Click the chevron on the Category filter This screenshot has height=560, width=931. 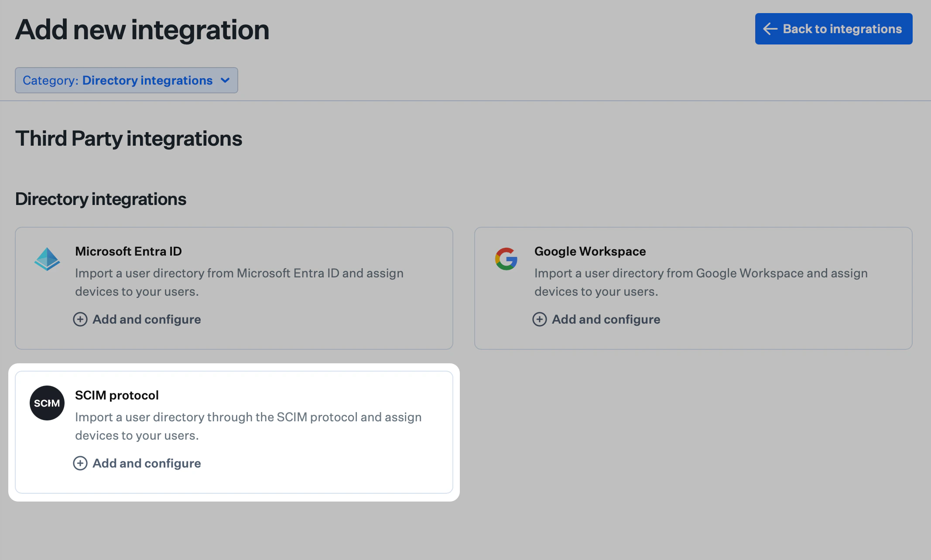pos(225,80)
